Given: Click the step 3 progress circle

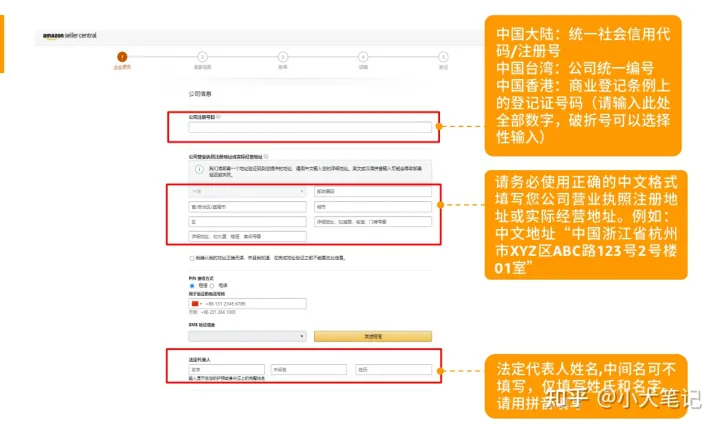Looking at the screenshot, I should pos(282,57).
